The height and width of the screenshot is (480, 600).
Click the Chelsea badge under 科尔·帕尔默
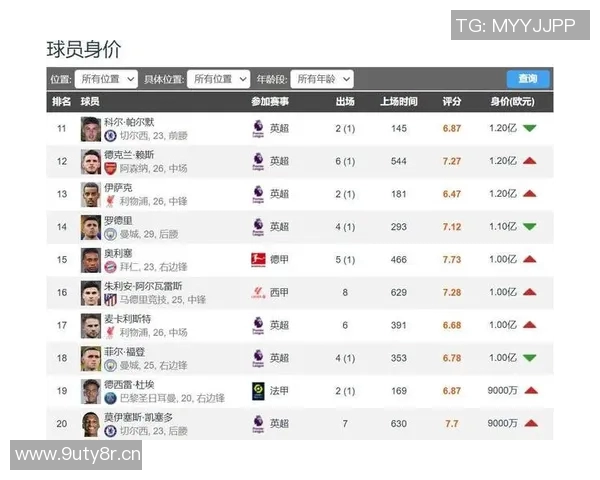(111, 135)
